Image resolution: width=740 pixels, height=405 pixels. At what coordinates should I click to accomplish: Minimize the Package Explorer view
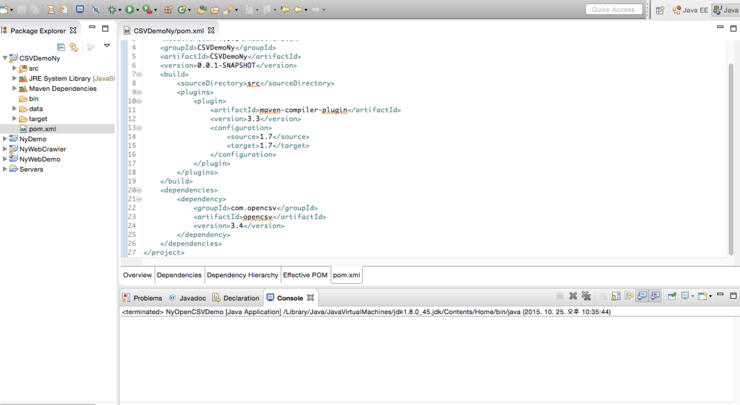pos(92,27)
